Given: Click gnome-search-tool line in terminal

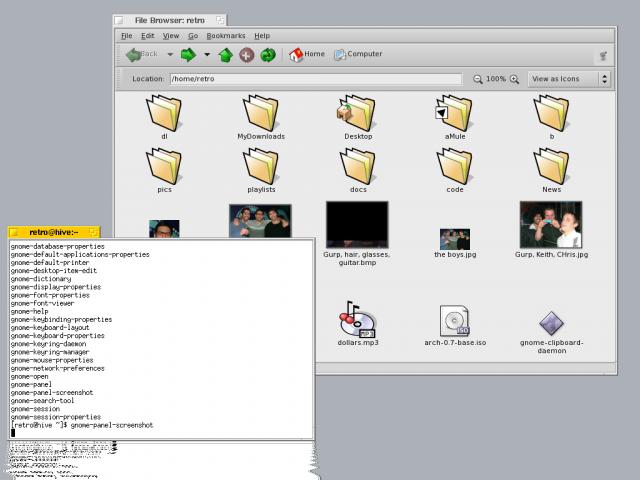Looking at the screenshot, I should click(x=42, y=401).
